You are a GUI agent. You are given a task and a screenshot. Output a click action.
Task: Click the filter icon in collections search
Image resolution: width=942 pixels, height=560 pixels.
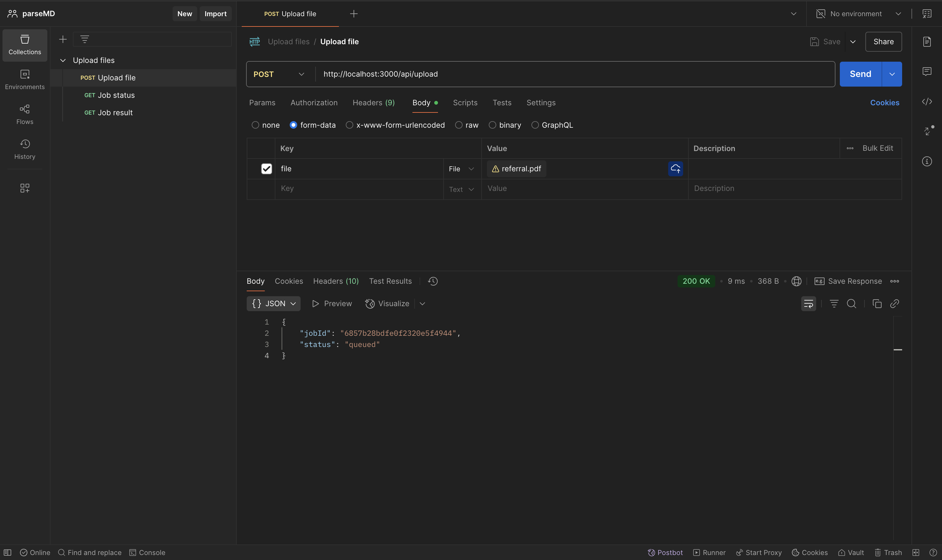(x=84, y=39)
